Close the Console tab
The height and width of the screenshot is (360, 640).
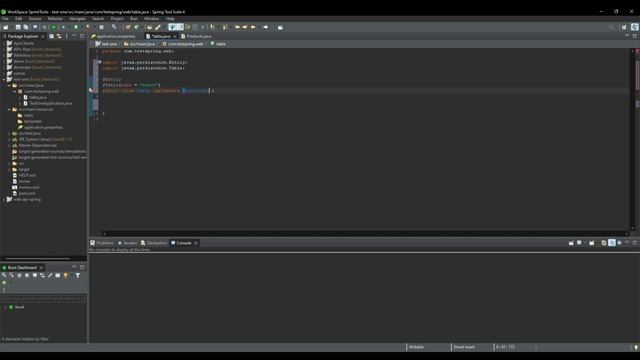(196, 243)
